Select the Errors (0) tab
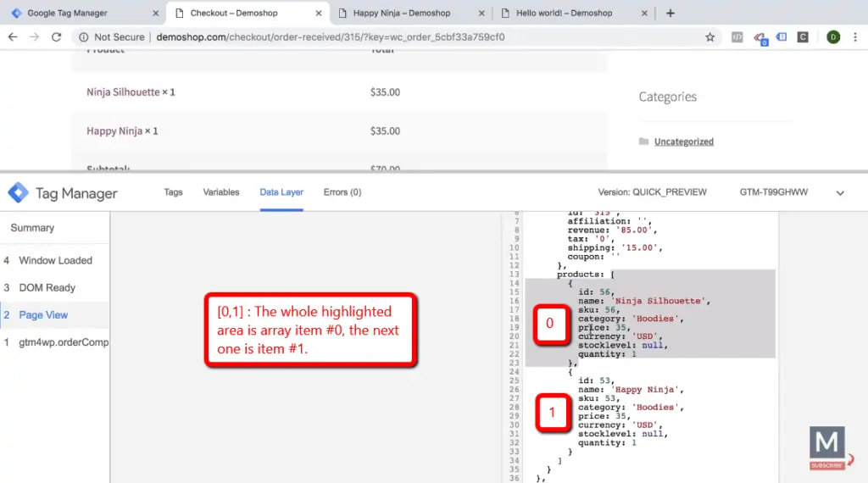Screen dimensions: 868x483 click(342, 192)
